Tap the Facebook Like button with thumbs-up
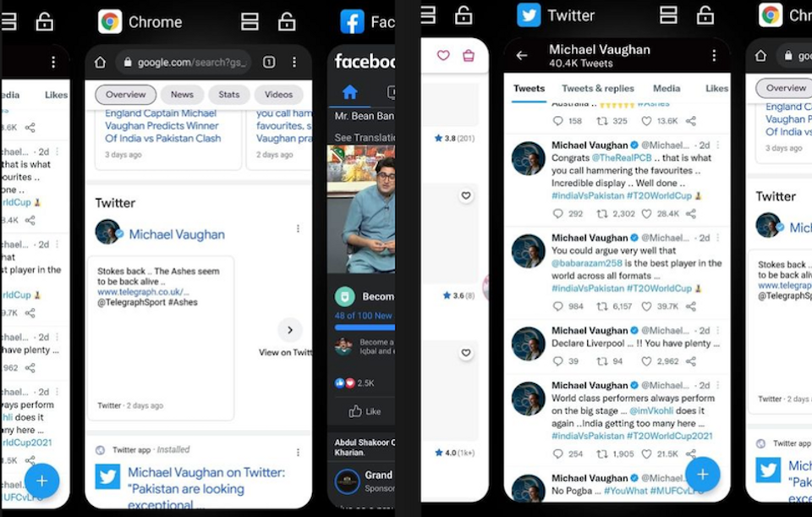 tap(365, 411)
